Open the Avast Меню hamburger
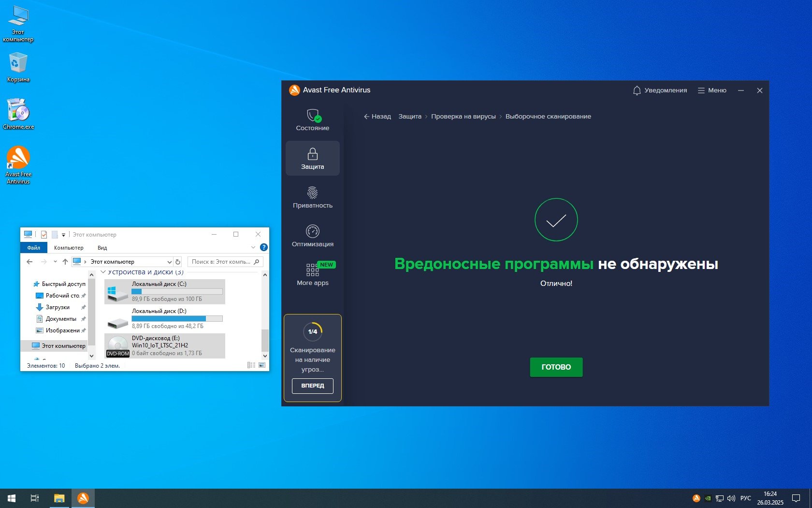Viewport: 812px width, 508px height. coord(712,90)
